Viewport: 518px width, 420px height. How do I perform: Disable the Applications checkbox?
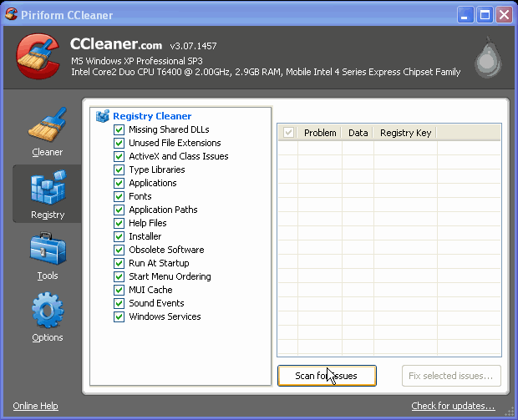tap(119, 183)
